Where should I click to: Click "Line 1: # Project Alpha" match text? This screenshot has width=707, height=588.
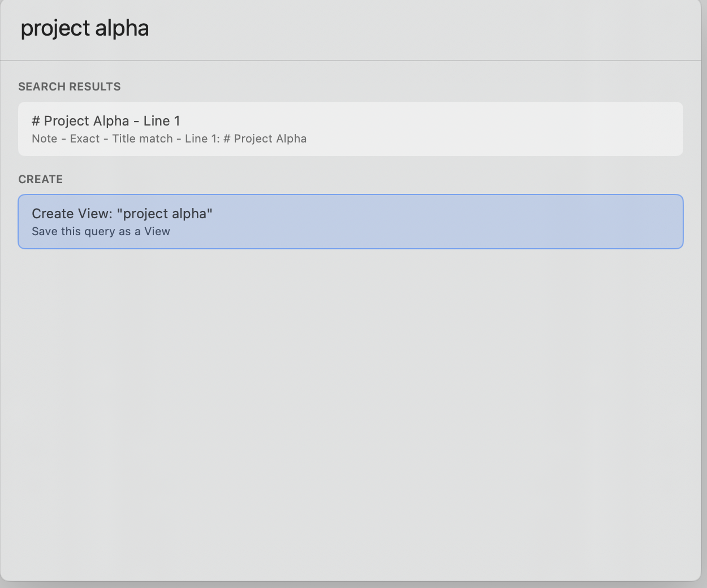[x=246, y=139]
